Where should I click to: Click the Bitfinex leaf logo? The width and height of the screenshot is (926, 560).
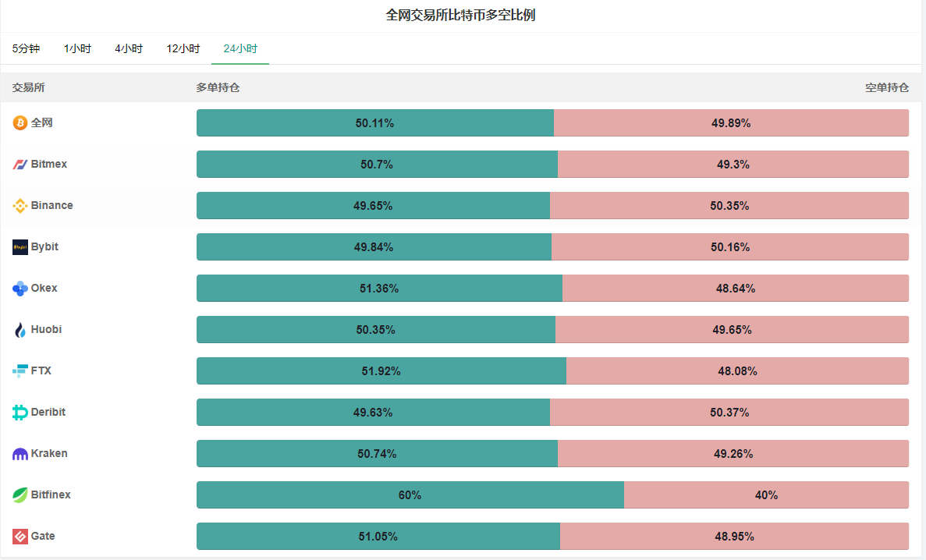click(20, 495)
